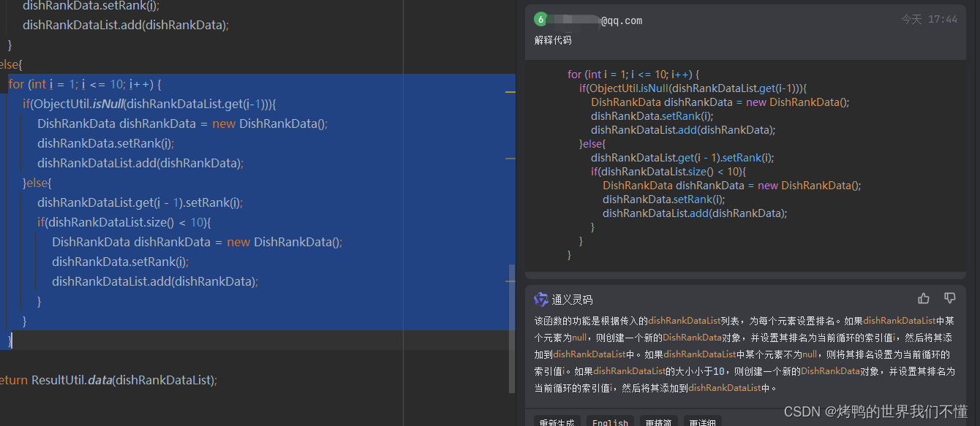Image resolution: width=980 pixels, height=426 pixels.
Task: Click the else{ line above the selected editor code
Action: [x=11, y=64]
